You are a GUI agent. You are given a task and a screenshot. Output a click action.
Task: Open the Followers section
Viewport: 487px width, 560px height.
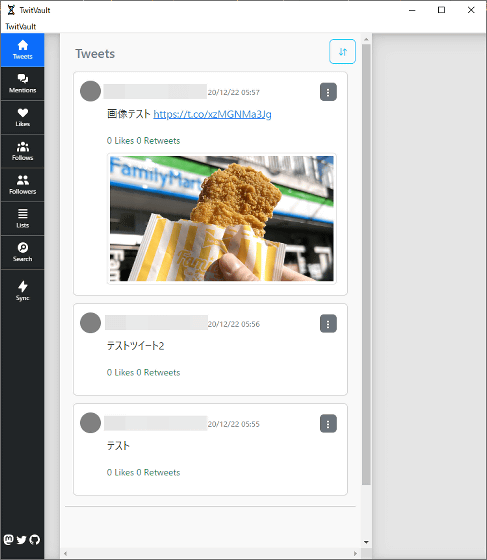point(22,185)
